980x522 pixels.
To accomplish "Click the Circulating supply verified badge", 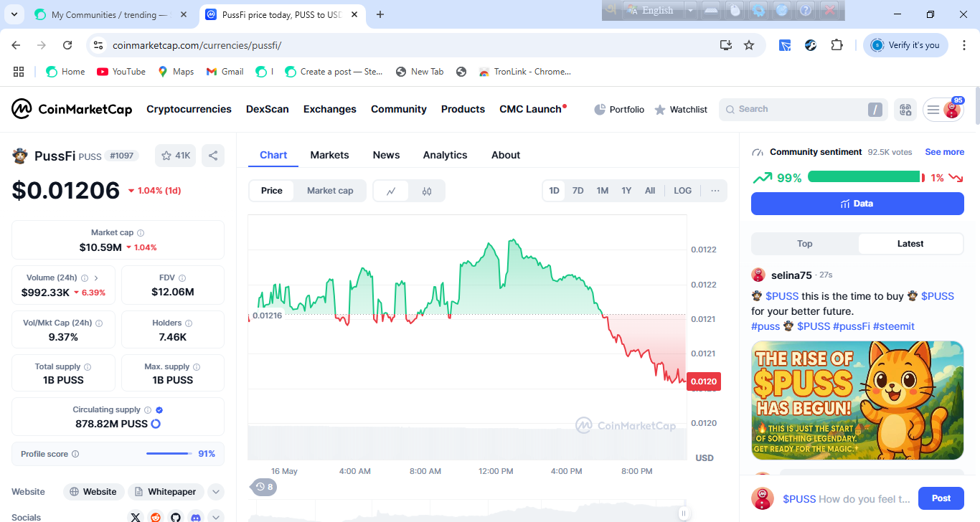I will coord(159,410).
